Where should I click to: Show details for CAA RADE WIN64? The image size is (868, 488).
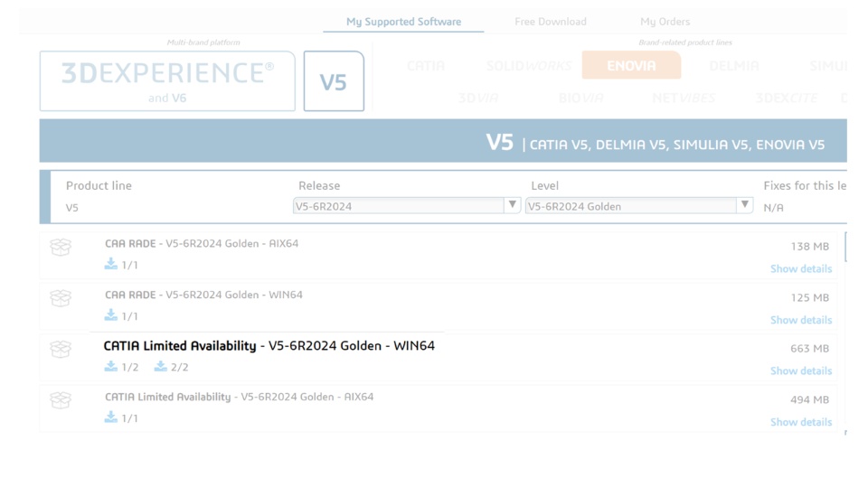click(x=800, y=320)
